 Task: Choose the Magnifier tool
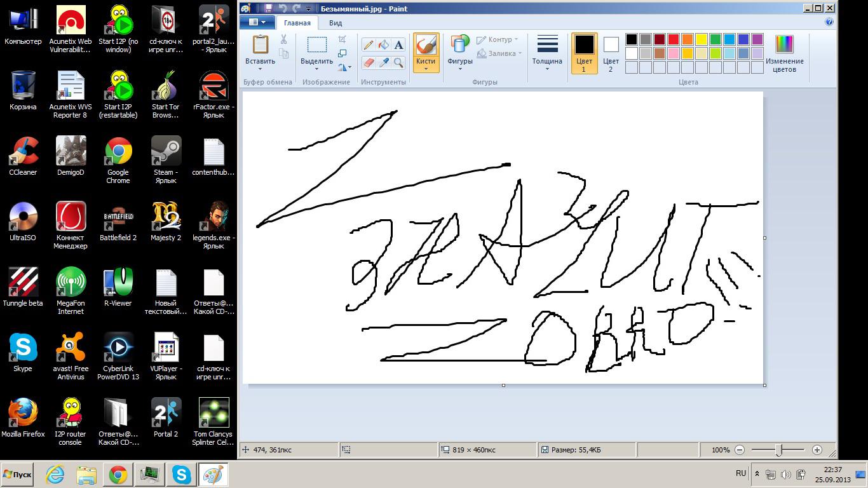398,63
